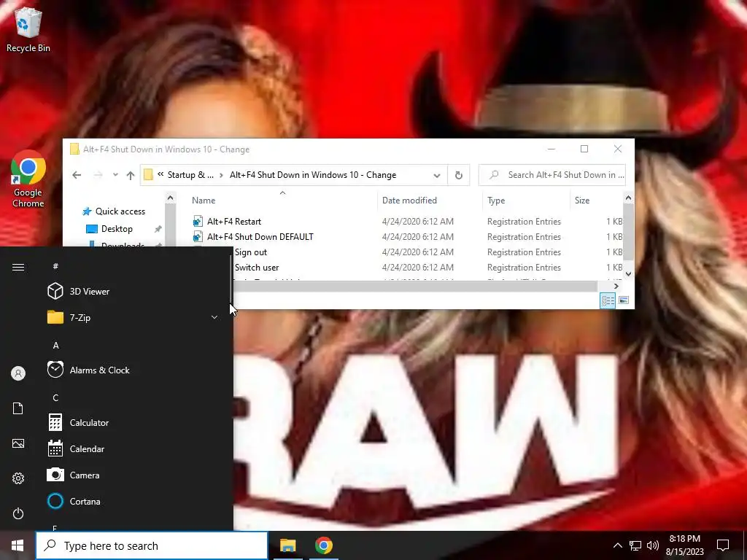The image size is (747, 560).
Task: Click the taskbar search box
Action: point(152,545)
